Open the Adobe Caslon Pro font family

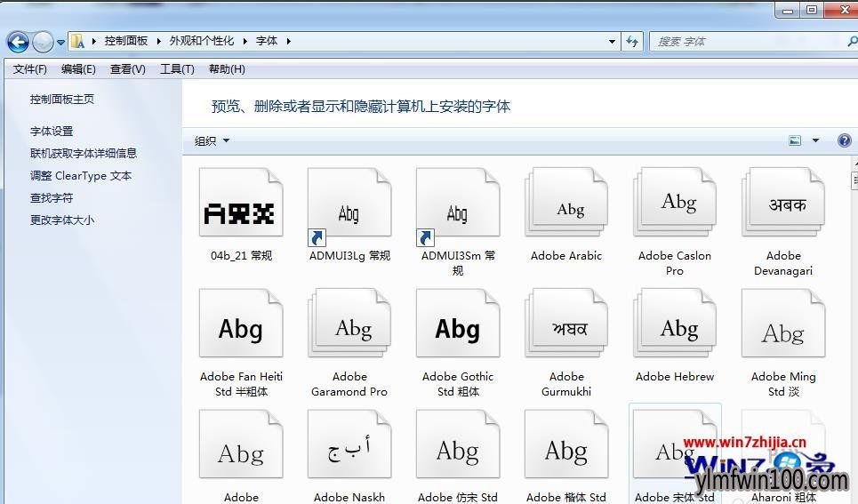point(675,203)
